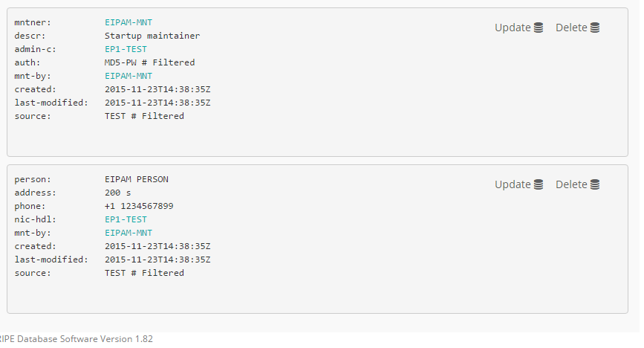Click the phone number +1 1234567899
This screenshot has width=644, height=348.
point(139,206)
